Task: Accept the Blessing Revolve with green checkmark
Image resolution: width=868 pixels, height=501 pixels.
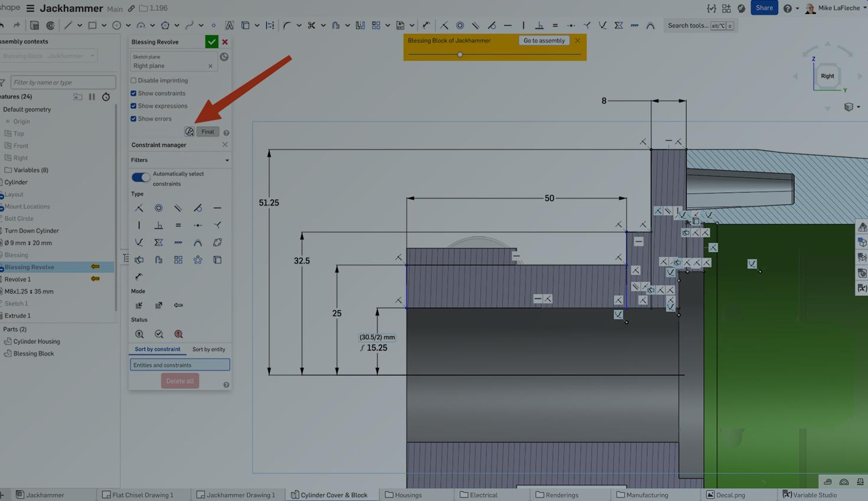Action: (211, 42)
